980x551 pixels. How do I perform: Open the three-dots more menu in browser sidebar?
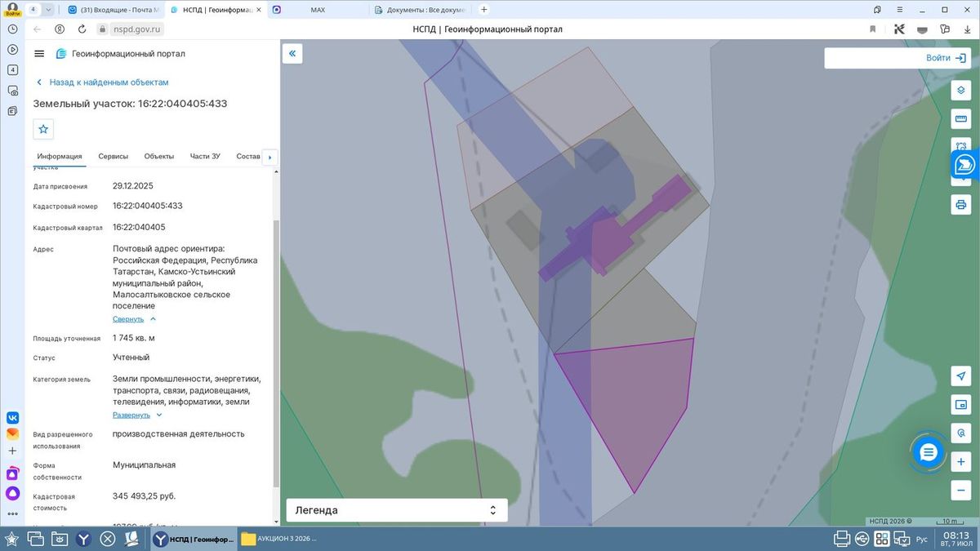(x=12, y=514)
